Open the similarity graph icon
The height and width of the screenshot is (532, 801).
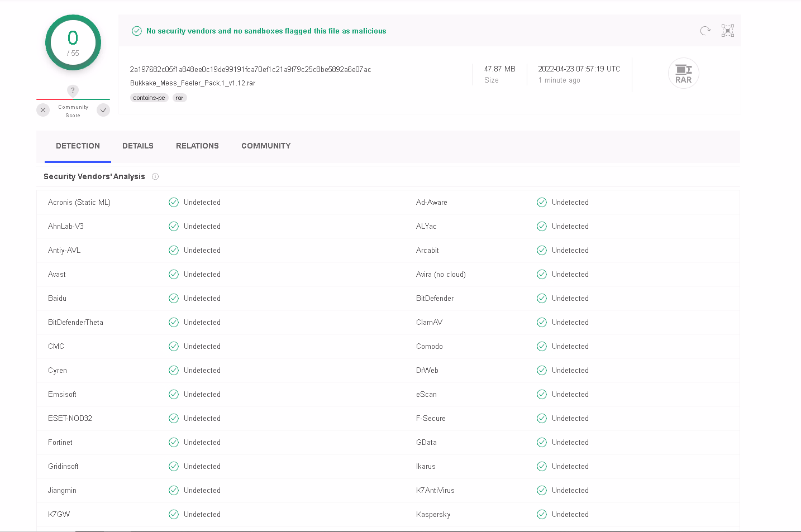coord(727,31)
